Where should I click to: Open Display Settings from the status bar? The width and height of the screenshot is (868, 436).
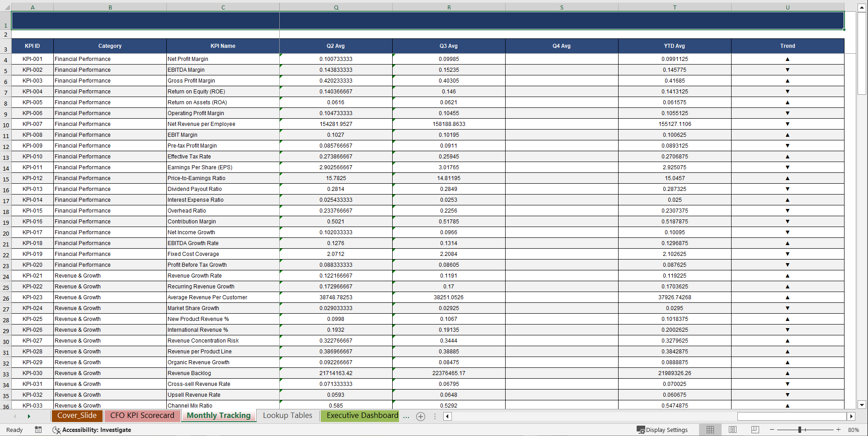[x=662, y=430]
